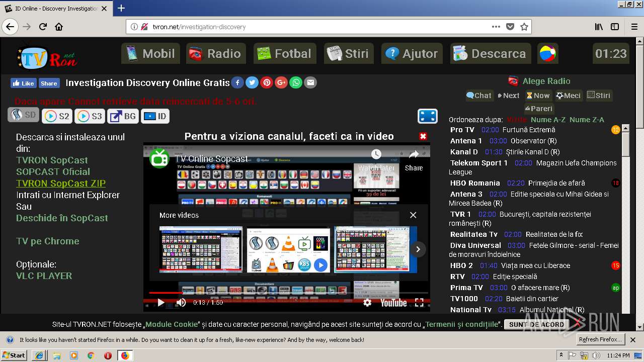The image size is (644, 362).
Task: Bookmark this page with the star icon
Action: click(524, 27)
